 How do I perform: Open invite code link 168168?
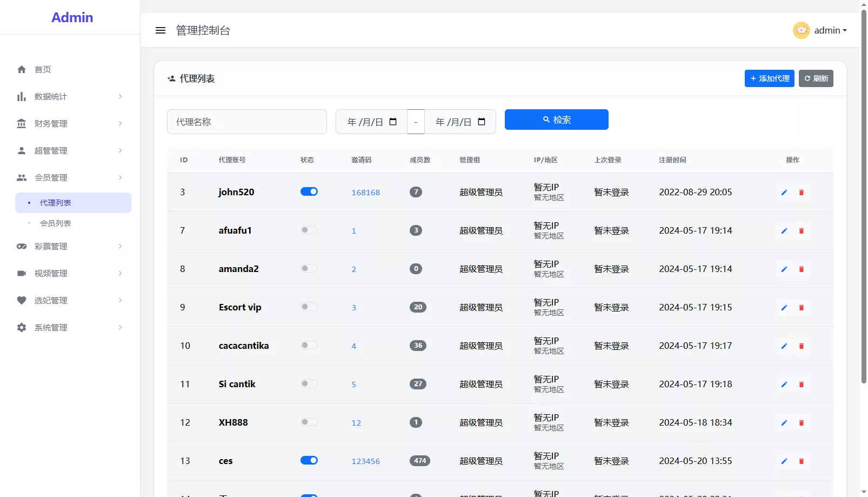tap(365, 192)
